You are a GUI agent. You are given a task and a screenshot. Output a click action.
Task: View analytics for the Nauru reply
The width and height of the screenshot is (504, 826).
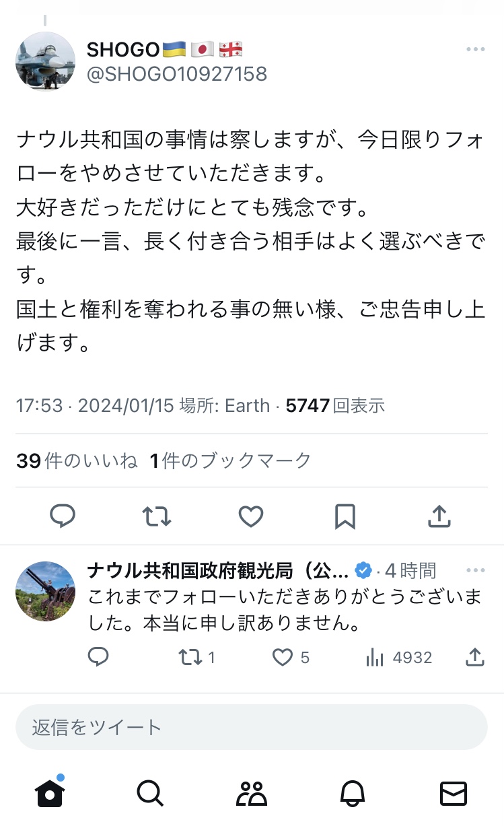(x=375, y=657)
